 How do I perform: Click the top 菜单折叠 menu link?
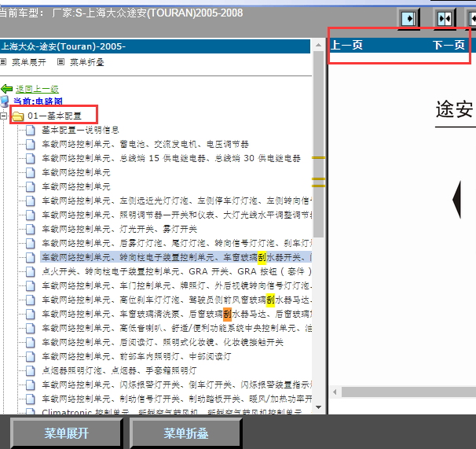click(x=87, y=62)
